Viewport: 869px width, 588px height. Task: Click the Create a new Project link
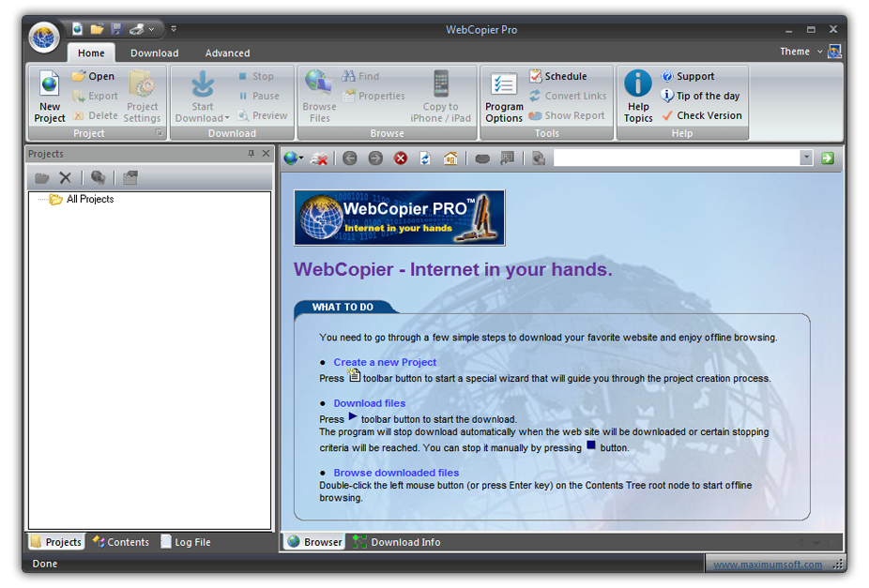click(x=385, y=362)
